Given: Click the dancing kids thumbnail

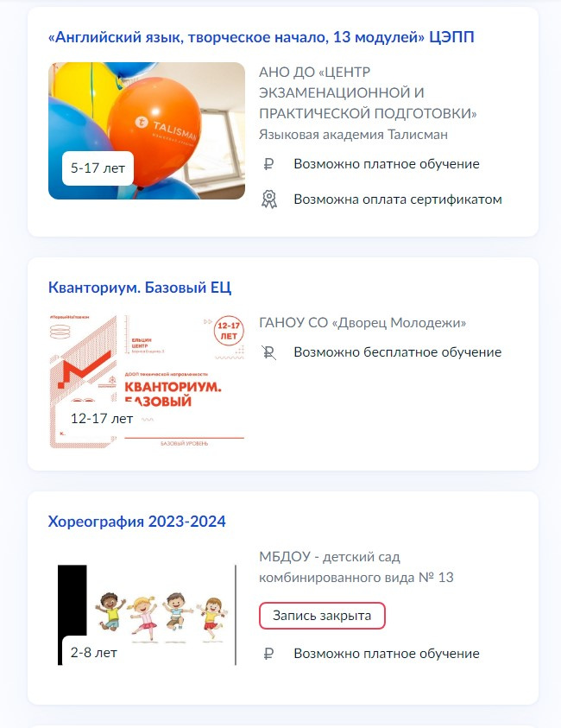Looking at the screenshot, I should (x=147, y=615).
